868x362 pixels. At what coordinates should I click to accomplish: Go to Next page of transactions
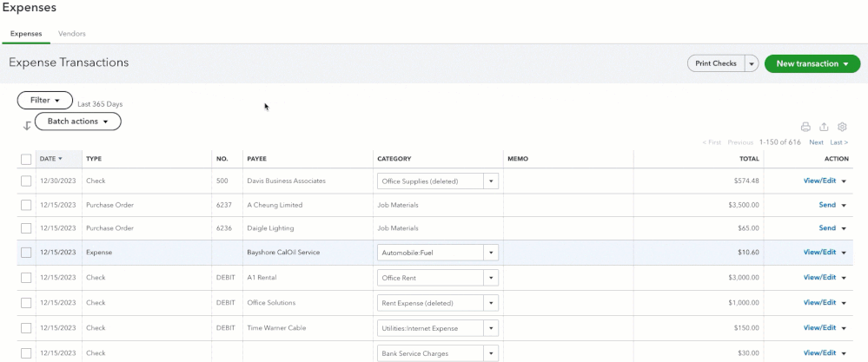pyautogui.click(x=816, y=142)
